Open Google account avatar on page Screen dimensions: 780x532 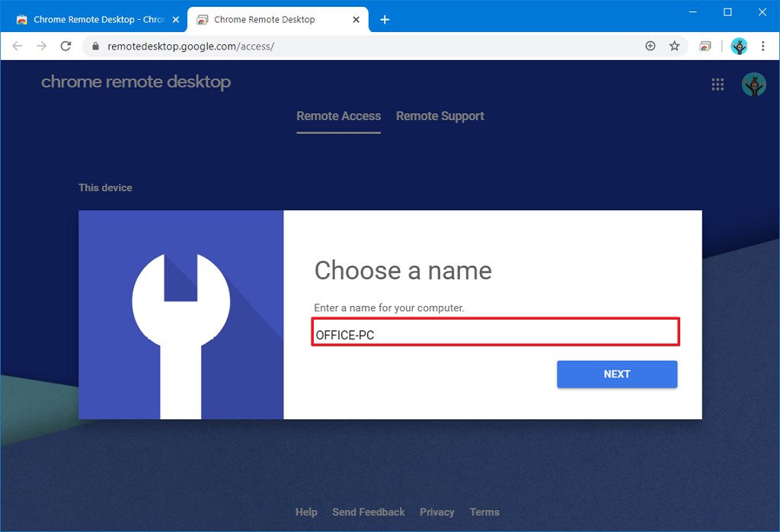tap(753, 84)
